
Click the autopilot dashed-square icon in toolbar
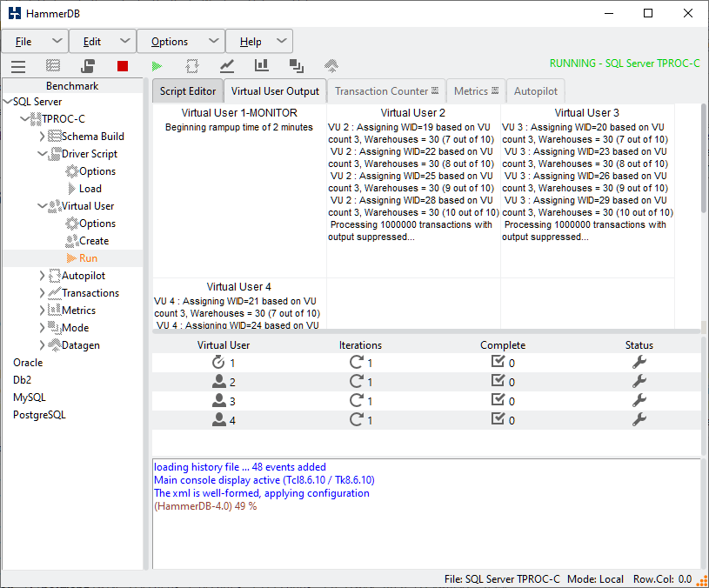[191, 66]
